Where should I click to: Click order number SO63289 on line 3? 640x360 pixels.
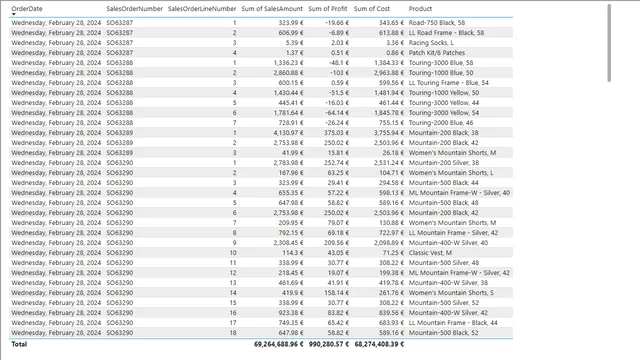point(120,153)
